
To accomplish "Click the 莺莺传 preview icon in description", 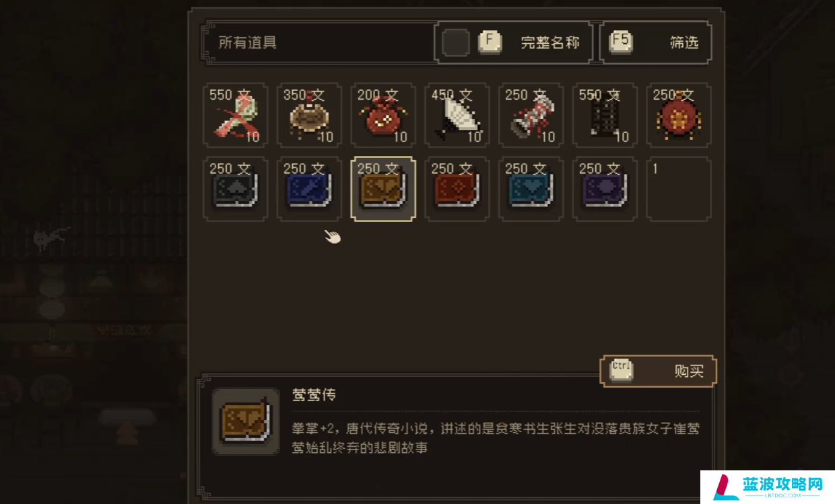I will click(x=246, y=421).
